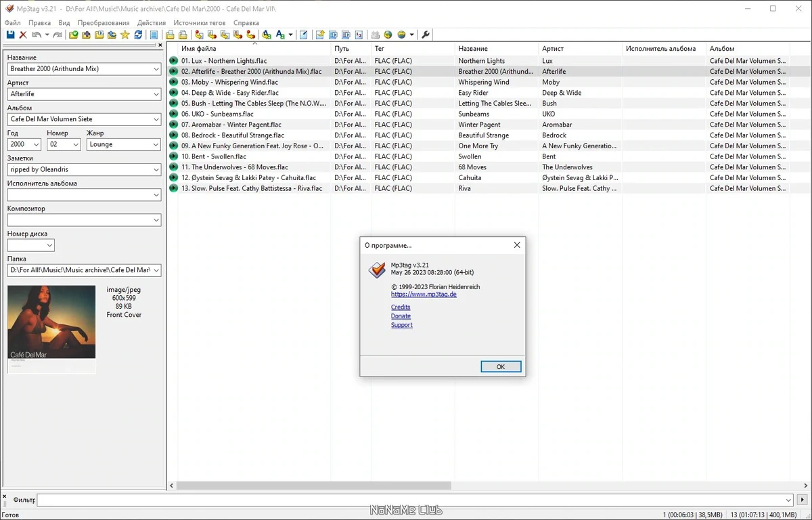The width and height of the screenshot is (812, 520).
Task: Run Quick Actions icon
Action: pos(280,35)
